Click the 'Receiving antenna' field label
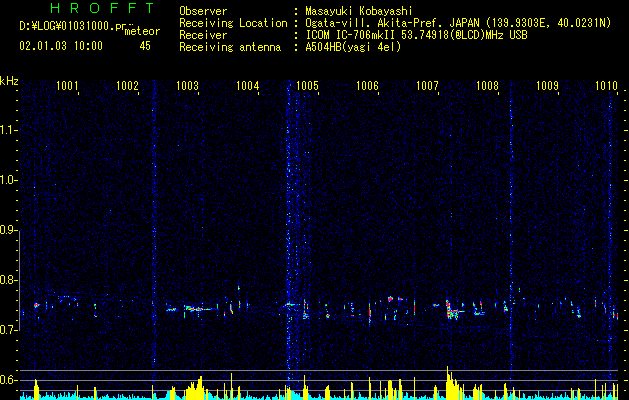 click(230, 47)
